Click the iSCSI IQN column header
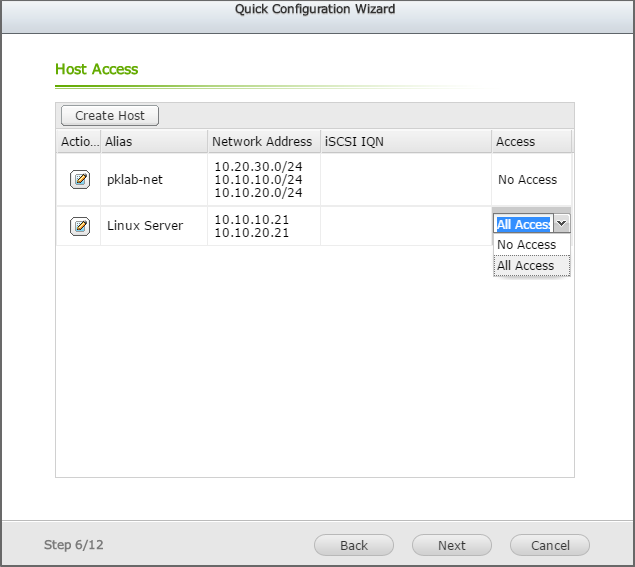Viewport: 635px width, 567px height. click(405, 142)
